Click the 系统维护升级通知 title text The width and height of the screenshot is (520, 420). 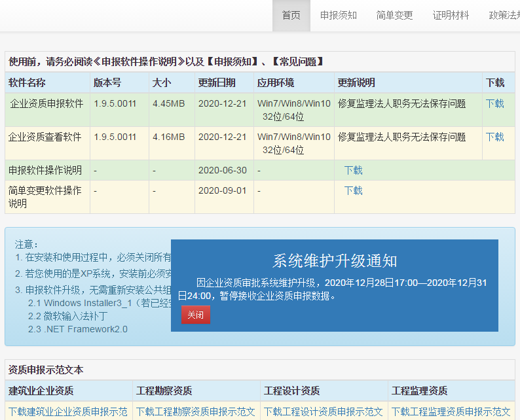tap(335, 261)
